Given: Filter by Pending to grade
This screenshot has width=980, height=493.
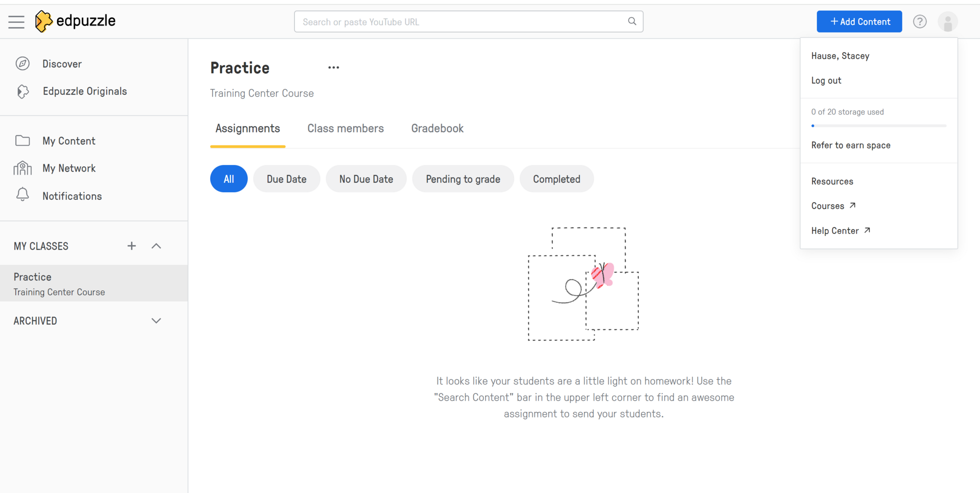Looking at the screenshot, I should pyautogui.click(x=463, y=179).
